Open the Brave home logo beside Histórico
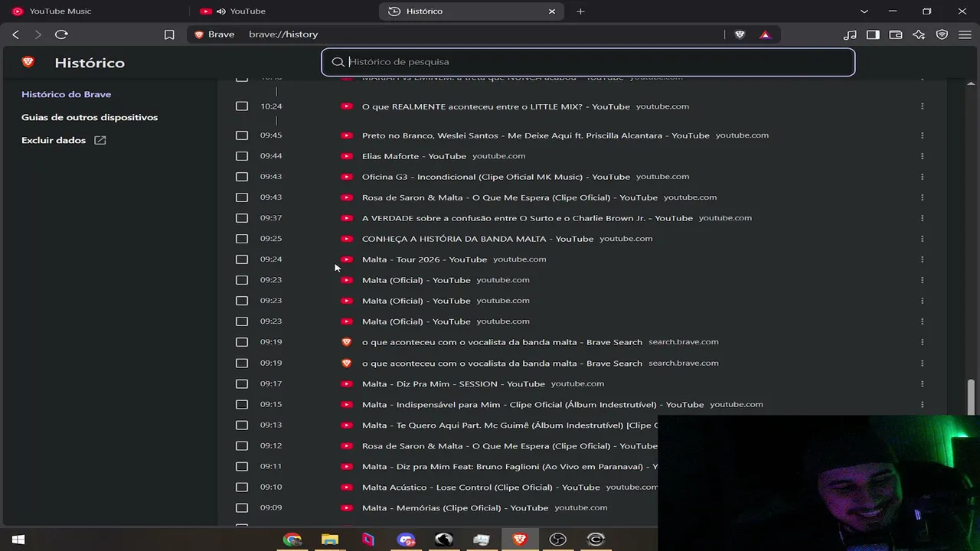This screenshot has height=551, width=980. click(x=28, y=62)
